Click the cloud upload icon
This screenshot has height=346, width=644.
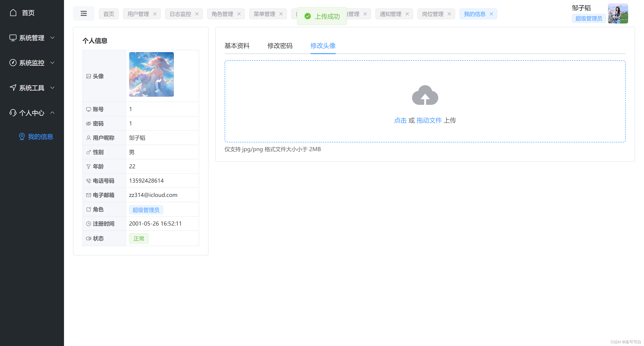click(x=425, y=95)
